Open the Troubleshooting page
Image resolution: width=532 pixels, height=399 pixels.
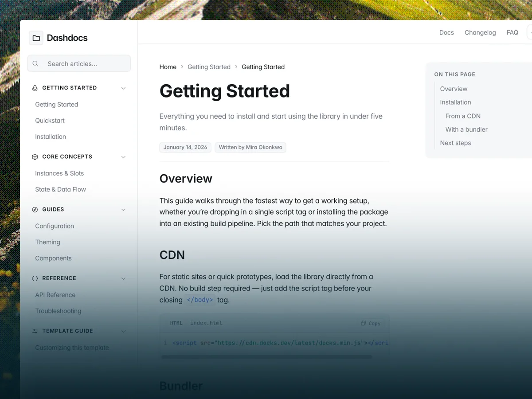pyautogui.click(x=58, y=311)
